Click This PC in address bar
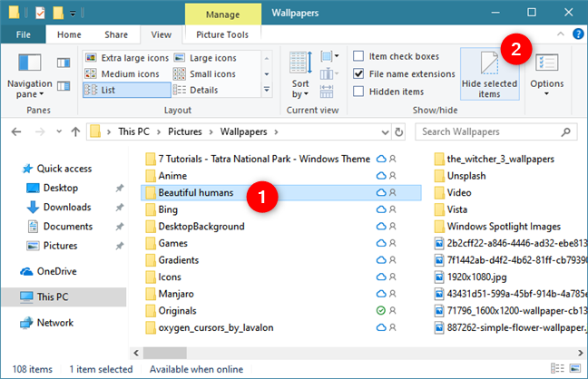Screen dimensions: 588x379 pos(134,131)
